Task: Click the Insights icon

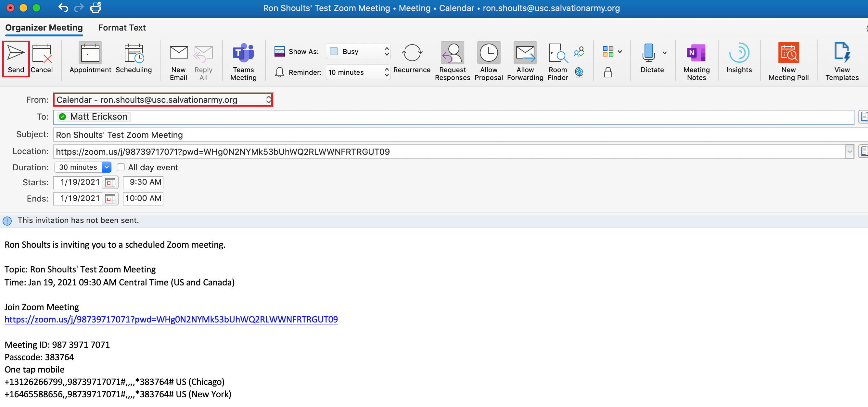Action: 738,54
